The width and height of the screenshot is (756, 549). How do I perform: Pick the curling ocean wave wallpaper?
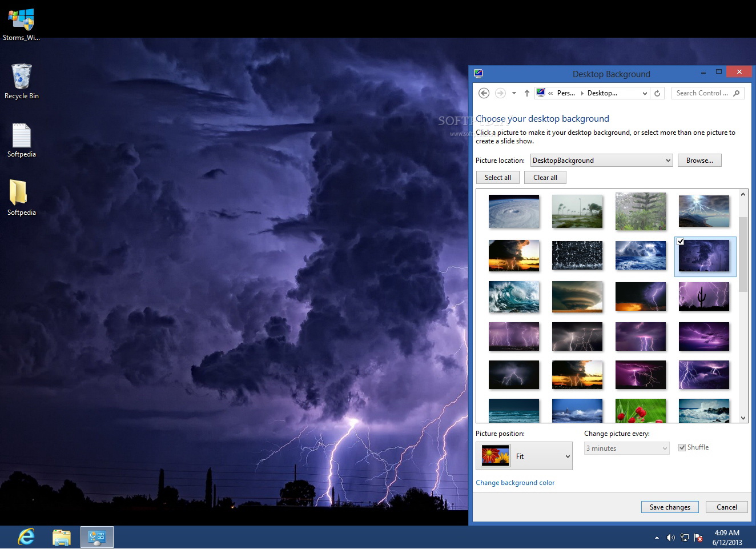514,296
